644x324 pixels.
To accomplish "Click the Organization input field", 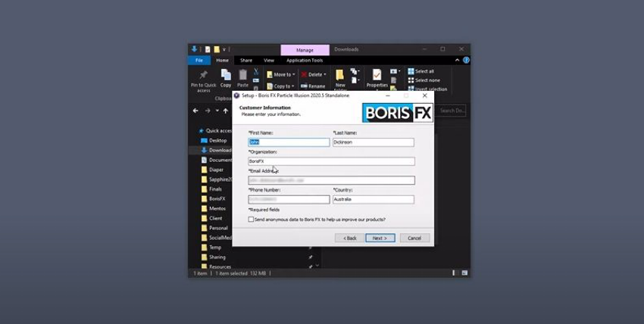I will point(331,161).
